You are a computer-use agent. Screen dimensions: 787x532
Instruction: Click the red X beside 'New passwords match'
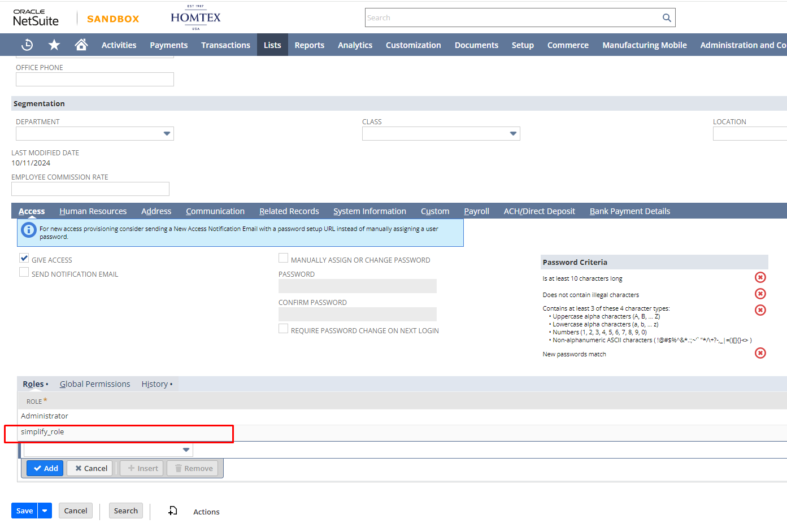(760, 353)
